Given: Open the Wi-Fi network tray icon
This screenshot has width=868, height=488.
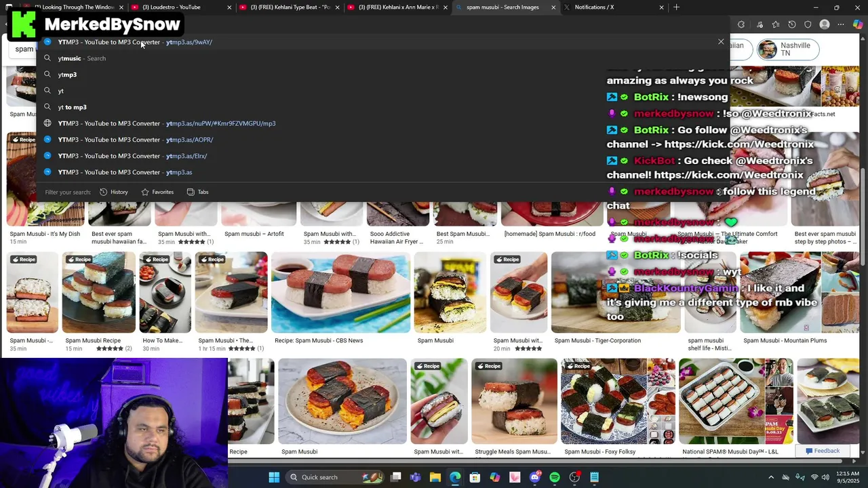Looking at the screenshot, I should [x=814, y=477].
